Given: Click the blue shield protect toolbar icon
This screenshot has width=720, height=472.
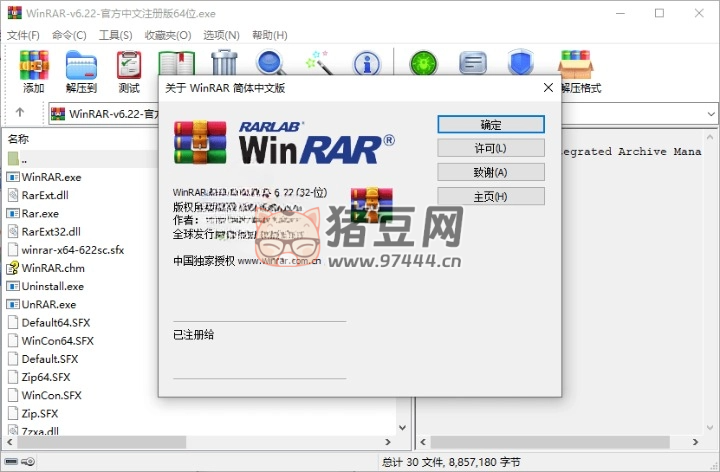Looking at the screenshot, I should click(x=520, y=64).
